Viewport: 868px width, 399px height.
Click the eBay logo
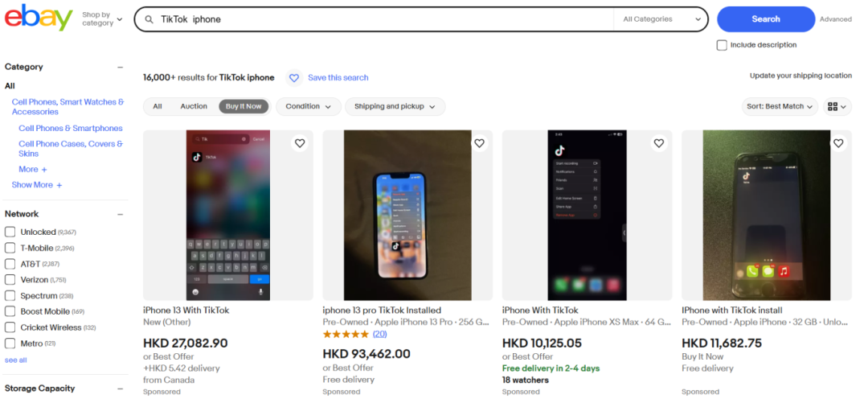pos(39,18)
